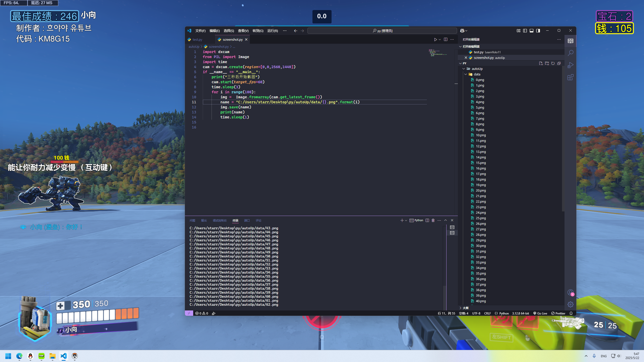Refresh the Explorer file list

(x=553, y=63)
